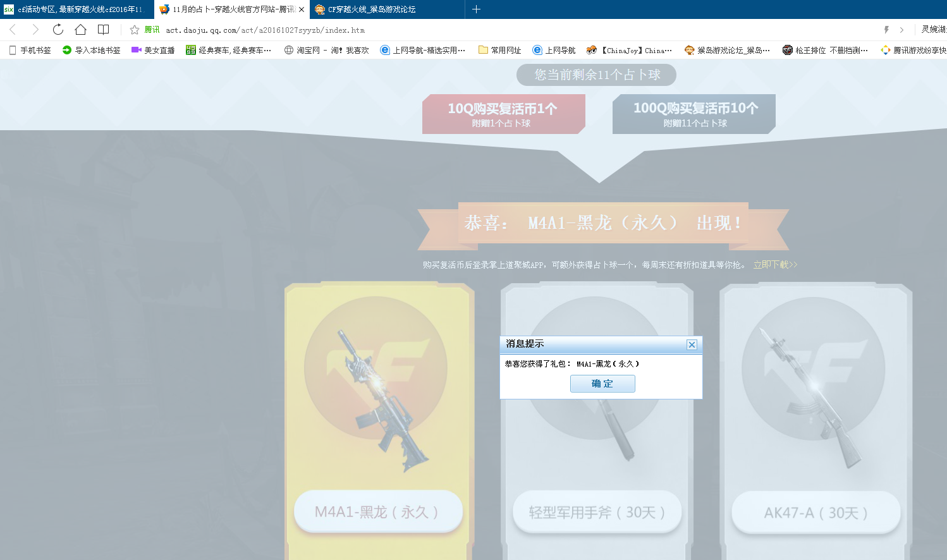The height and width of the screenshot is (560, 947).
Task: Close the 消息提示 dialog with X
Action: (x=692, y=344)
